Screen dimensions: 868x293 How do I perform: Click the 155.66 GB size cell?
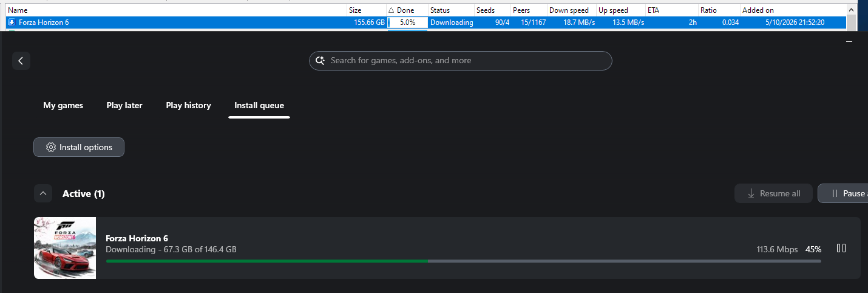coord(369,22)
